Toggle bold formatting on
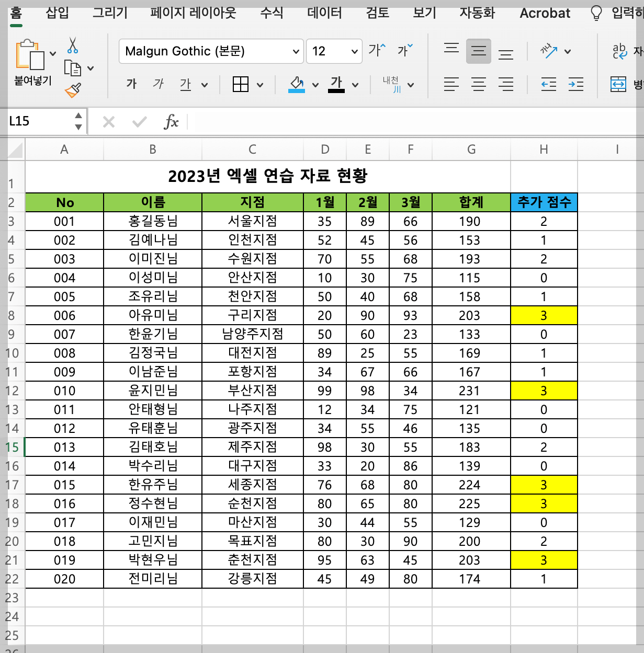 tap(131, 84)
